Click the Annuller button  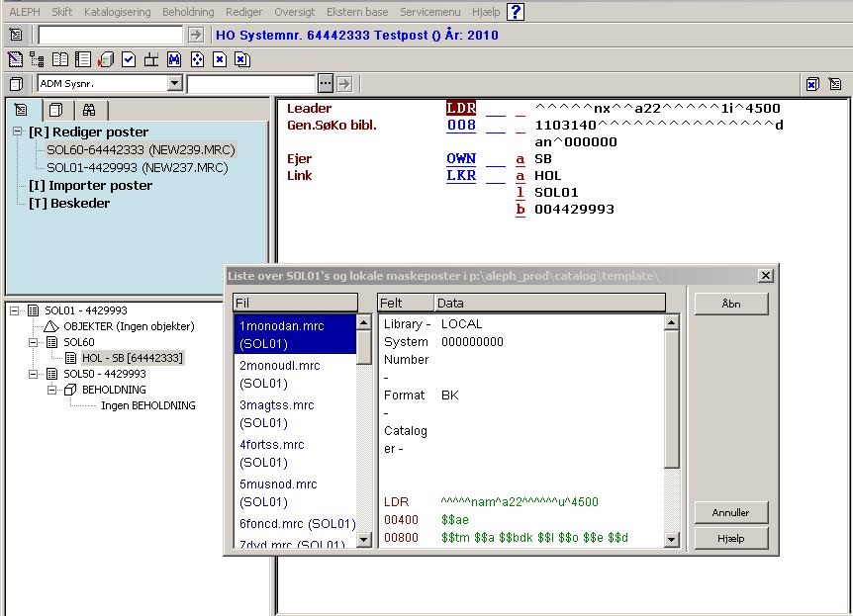coord(730,512)
